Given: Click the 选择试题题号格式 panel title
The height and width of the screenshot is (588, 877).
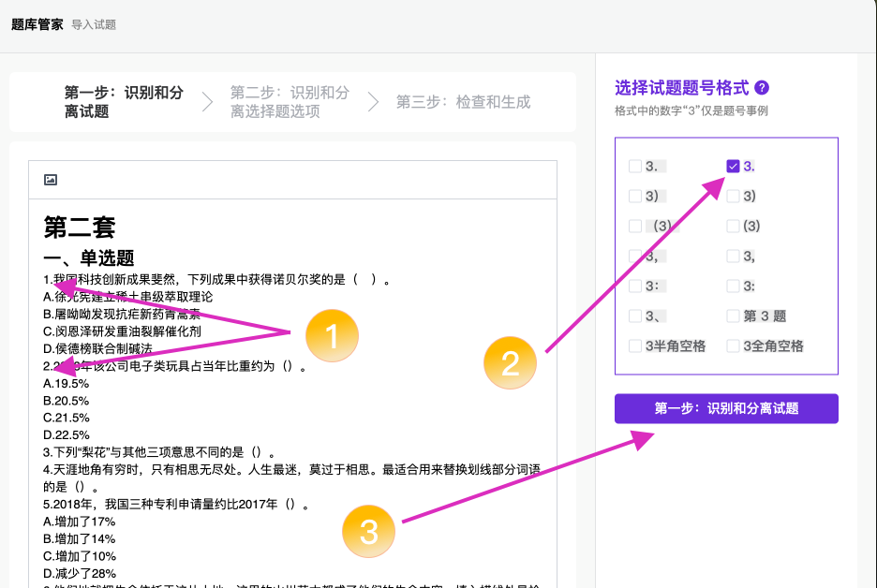Looking at the screenshot, I should 681,88.
